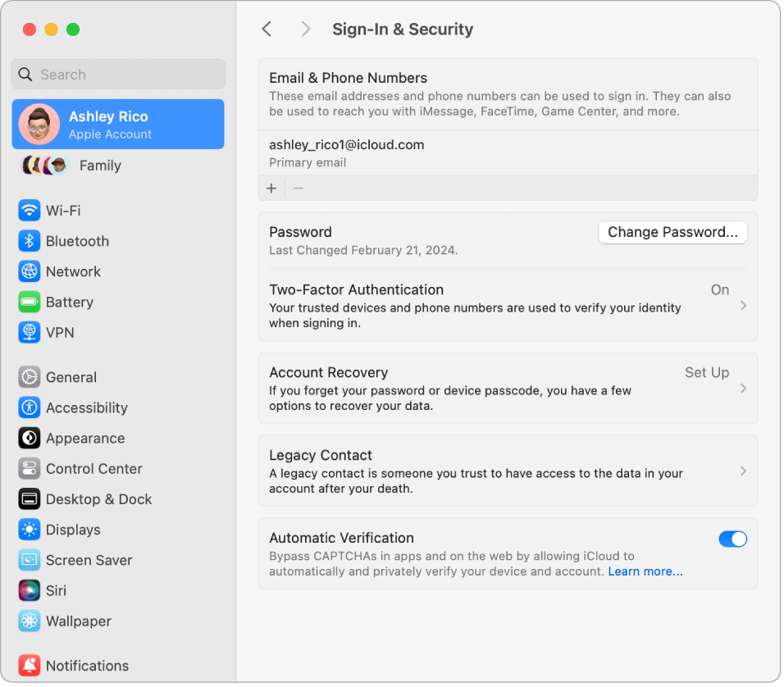This screenshot has width=784, height=687.
Task: Click the Change Password button
Action: [672, 232]
